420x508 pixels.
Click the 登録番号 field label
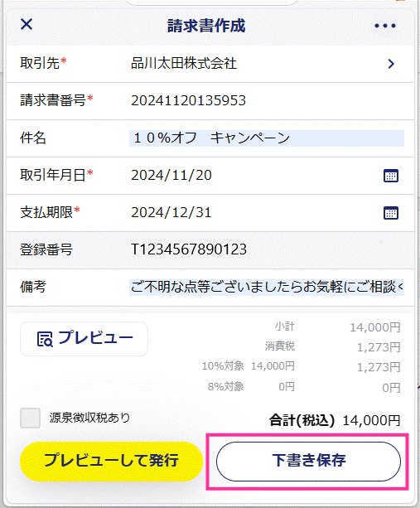click(46, 249)
